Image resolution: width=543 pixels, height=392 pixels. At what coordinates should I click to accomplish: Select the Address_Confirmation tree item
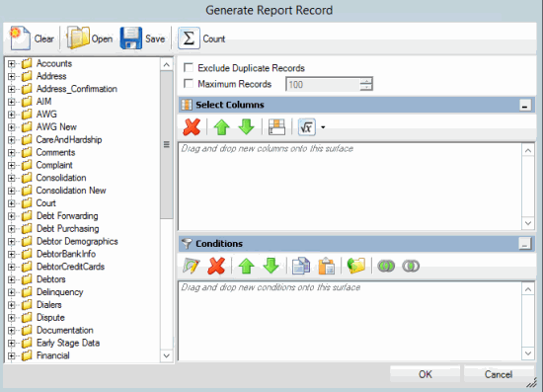tap(77, 89)
